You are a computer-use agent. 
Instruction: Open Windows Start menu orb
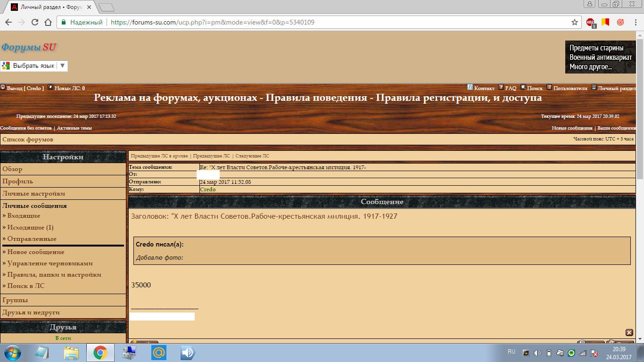coord(13,353)
